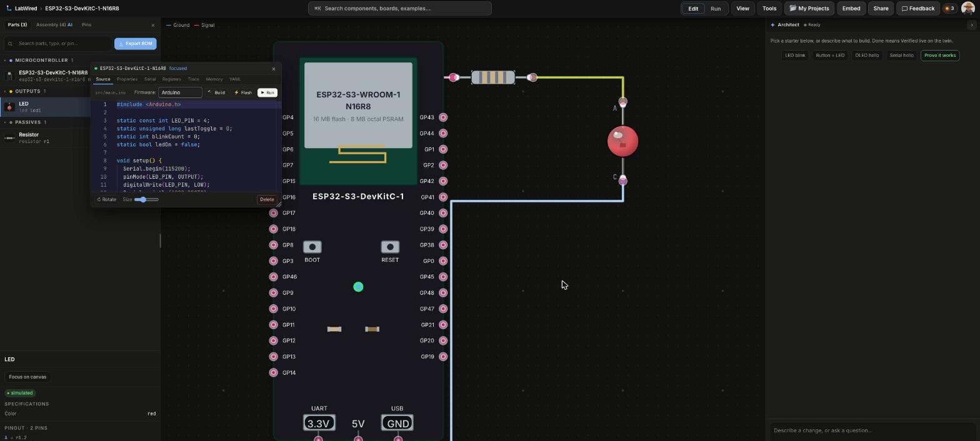The height and width of the screenshot is (441, 980).
Task: Click the Resistor icon in parts list
Action: click(x=9, y=138)
